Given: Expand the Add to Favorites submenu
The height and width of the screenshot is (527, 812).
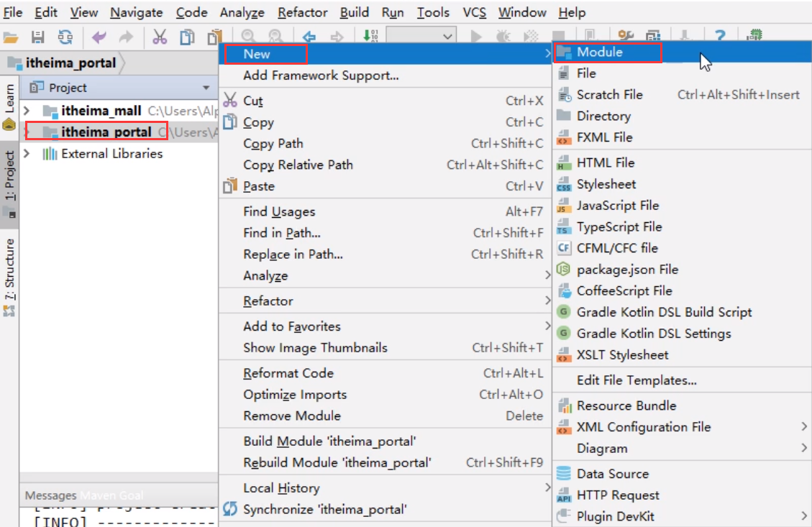Looking at the screenshot, I should point(386,326).
